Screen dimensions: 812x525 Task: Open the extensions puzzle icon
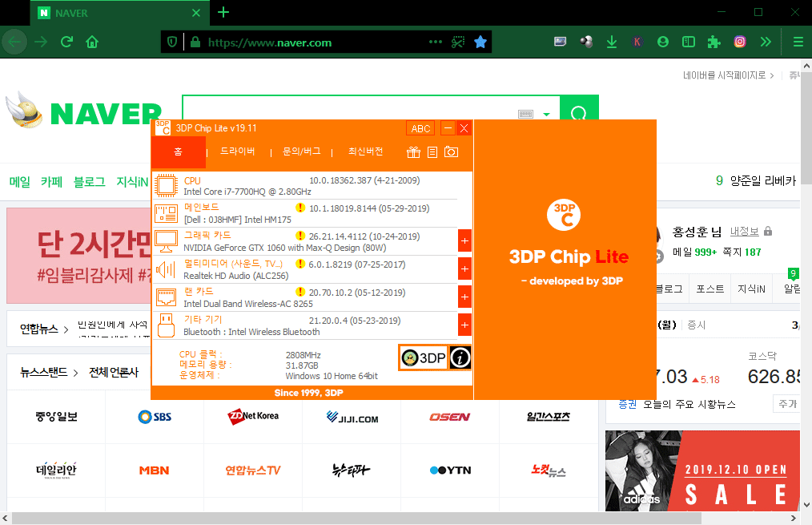tap(714, 42)
